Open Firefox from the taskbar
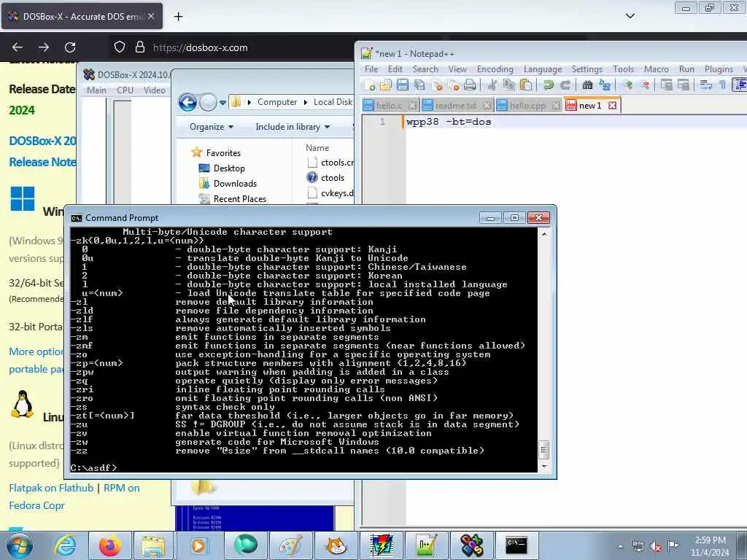 (109, 545)
